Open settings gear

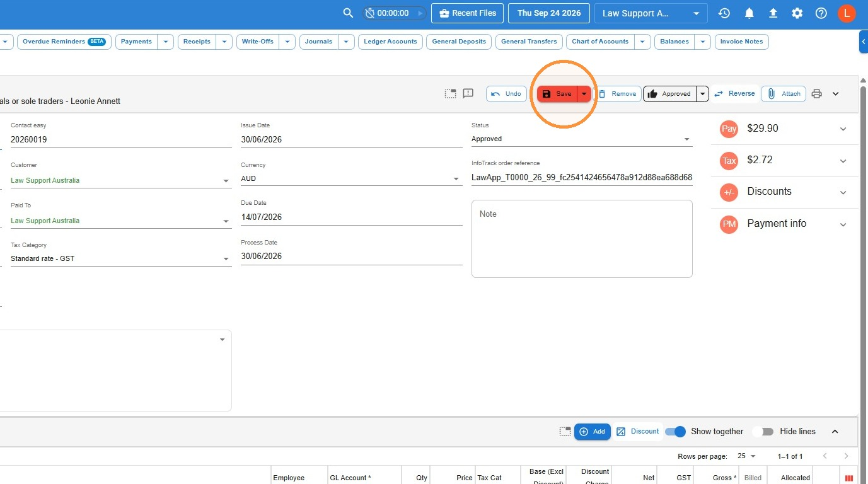(797, 13)
